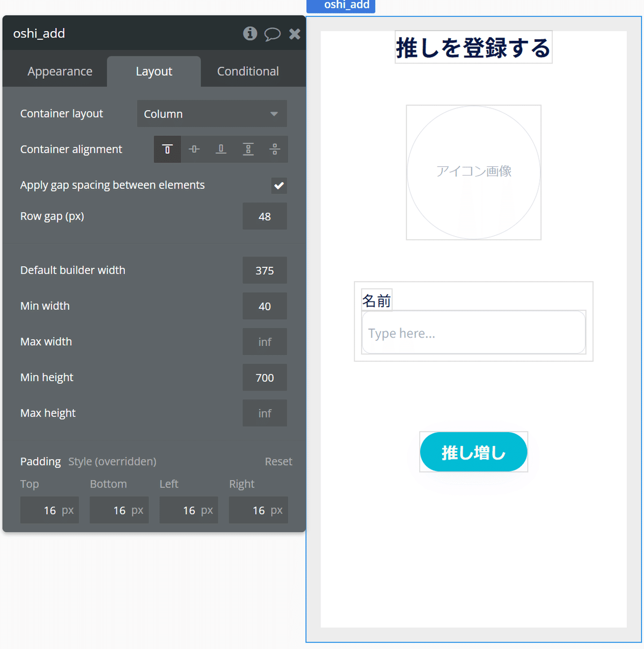Edit the Default builder width field
The width and height of the screenshot is (644, 649).
(x=265, y=271)
